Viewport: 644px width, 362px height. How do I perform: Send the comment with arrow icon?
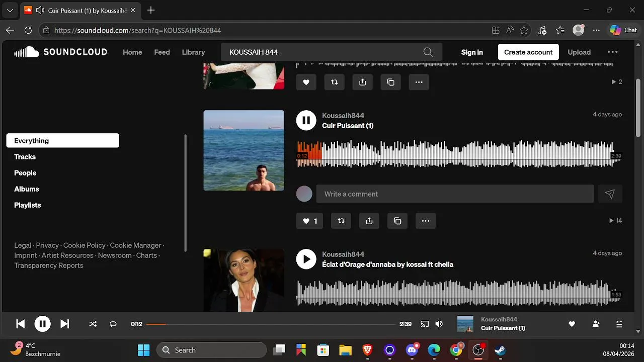click(x=610, y=194)
